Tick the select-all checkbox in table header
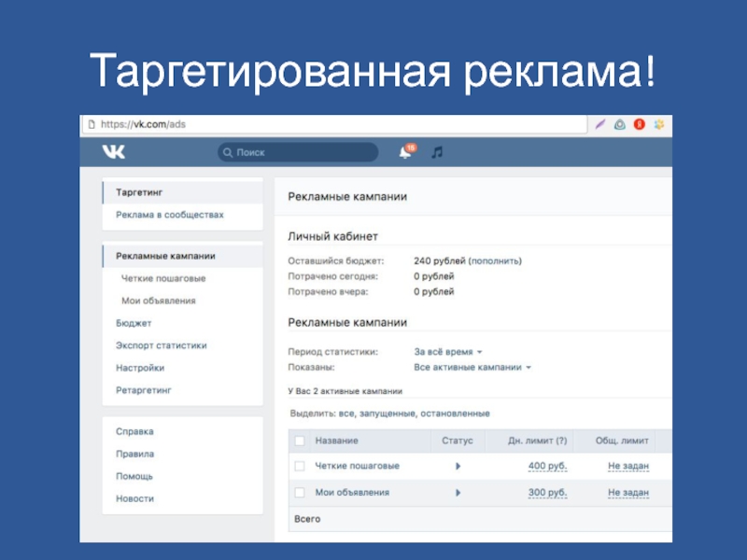747x560 pixels. [x=300, y=441]
